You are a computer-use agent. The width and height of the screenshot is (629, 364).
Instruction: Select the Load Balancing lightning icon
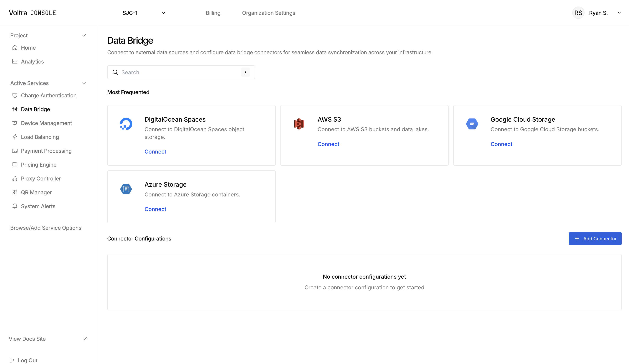pos(15,137)
